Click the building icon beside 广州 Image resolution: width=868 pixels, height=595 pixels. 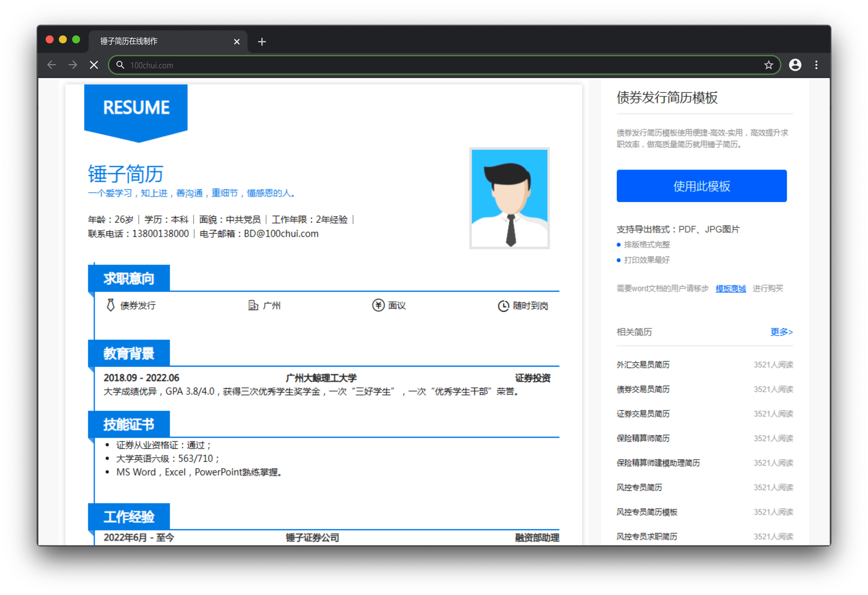[253, 305]
